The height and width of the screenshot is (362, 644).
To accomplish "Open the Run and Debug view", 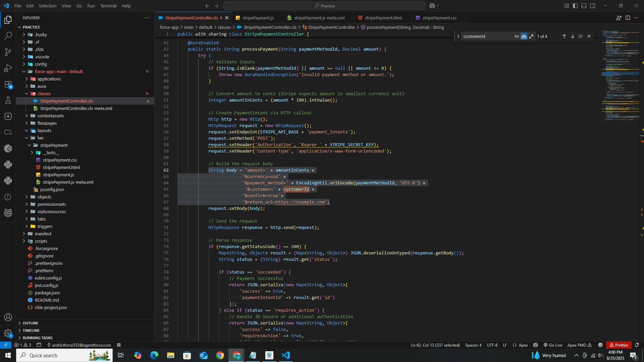I will [8, 68].
